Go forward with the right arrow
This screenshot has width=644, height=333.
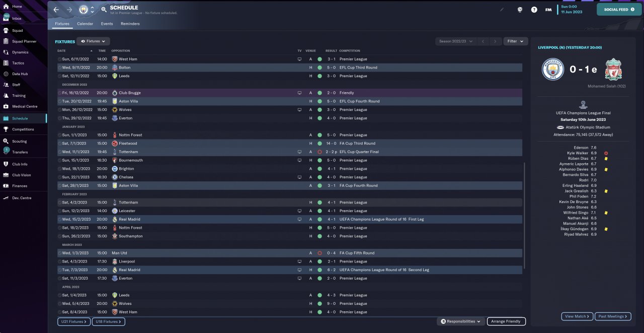(x=69, y=10)
